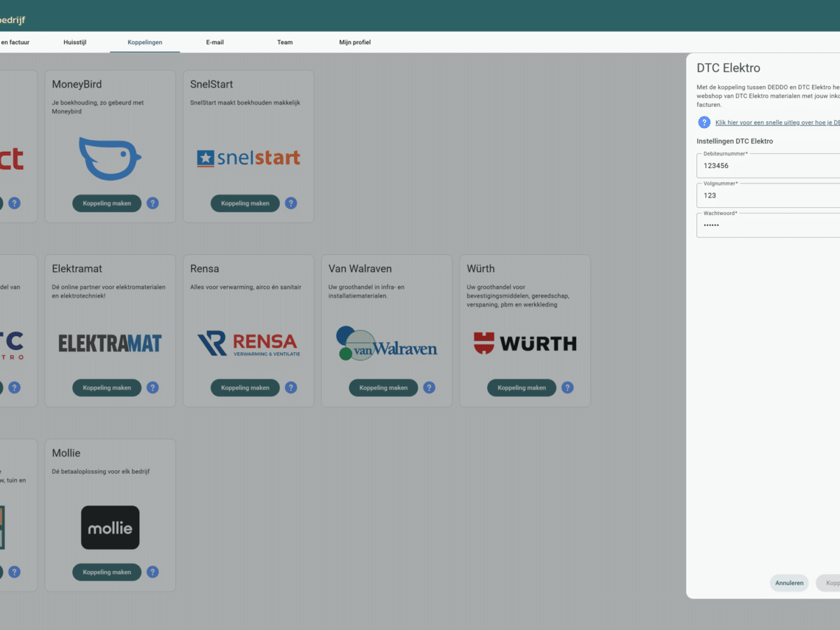Image resolution: width=840 pixels, height=630 pixels.
Task: Open the MoneyBird help question-mark icon
Action: click(153, 203)
